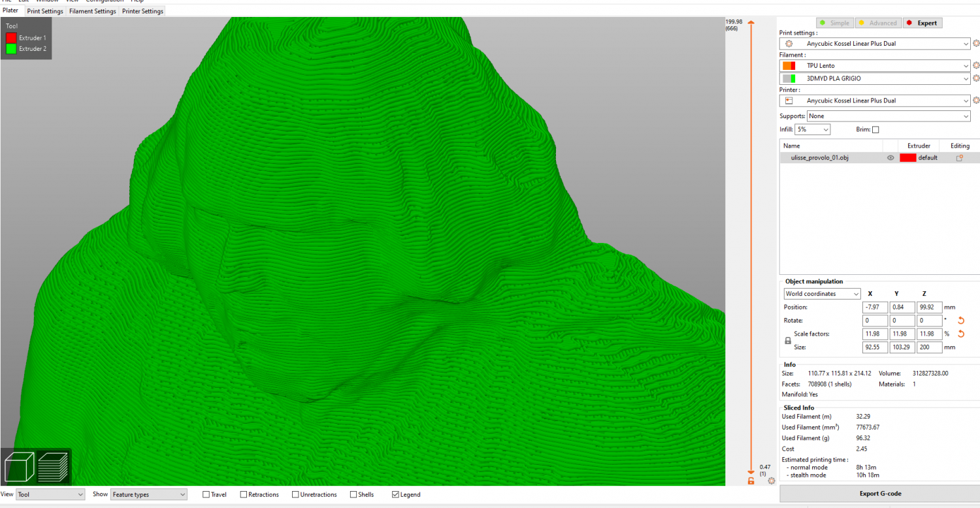Click the layer slider unlock icon
Screen dimensions: 980x508
[751, 481]
